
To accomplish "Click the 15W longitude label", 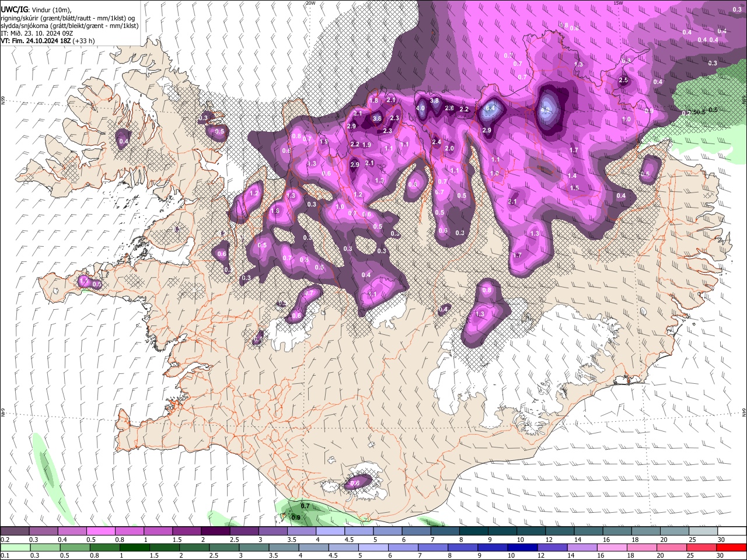I will click(619, 3).
